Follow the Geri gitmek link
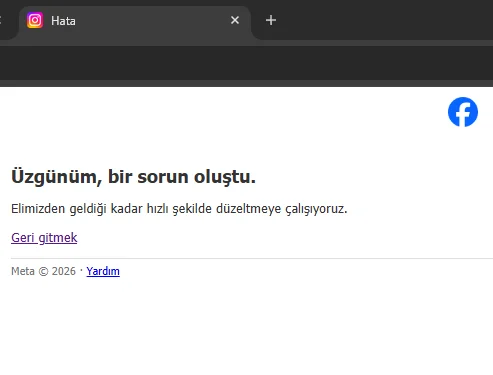Screen dimensions: 493x375 coord(44,238)
